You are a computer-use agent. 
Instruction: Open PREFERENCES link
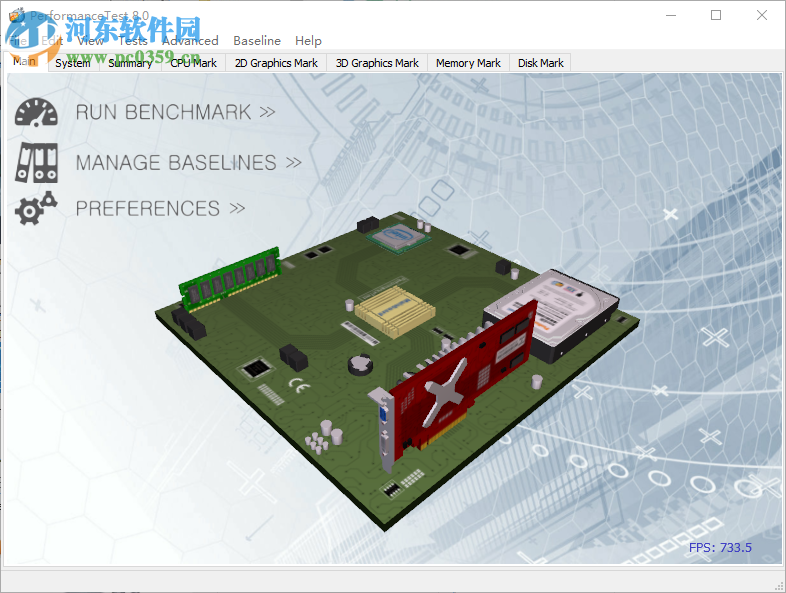[x=160, y=209]
